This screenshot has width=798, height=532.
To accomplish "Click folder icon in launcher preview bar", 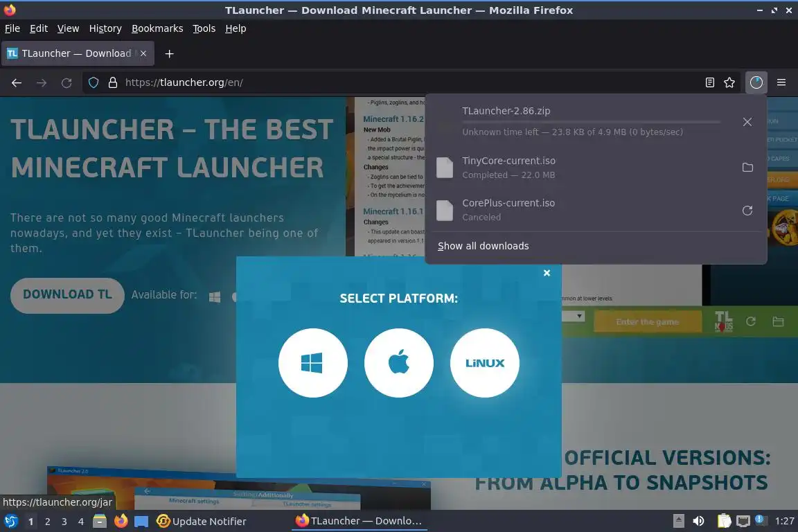I will pos(778,321).
